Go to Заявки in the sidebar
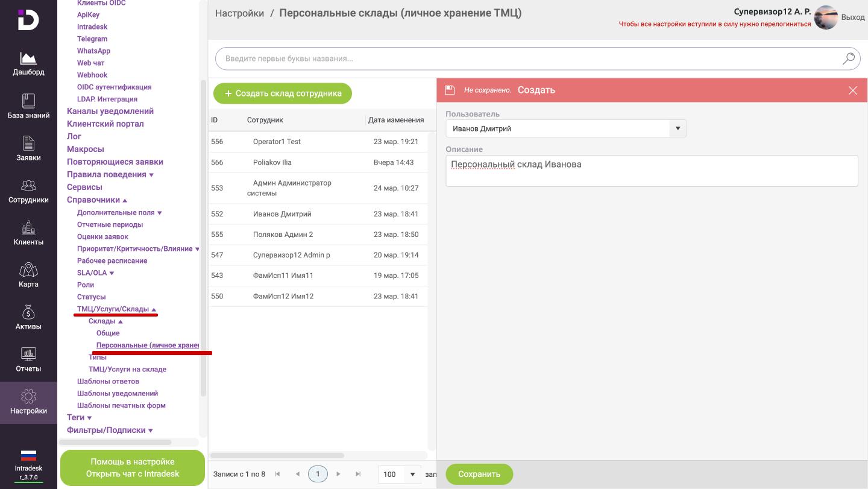The height and width of the screenshot is (489, 868). click(28, 149)
